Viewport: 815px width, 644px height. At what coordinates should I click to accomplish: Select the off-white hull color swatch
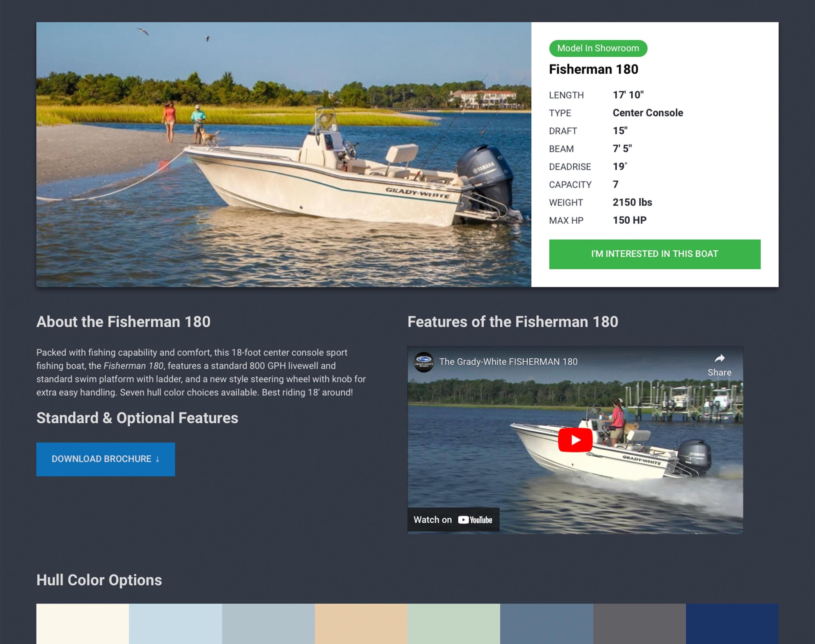click(x=83, y=624)
